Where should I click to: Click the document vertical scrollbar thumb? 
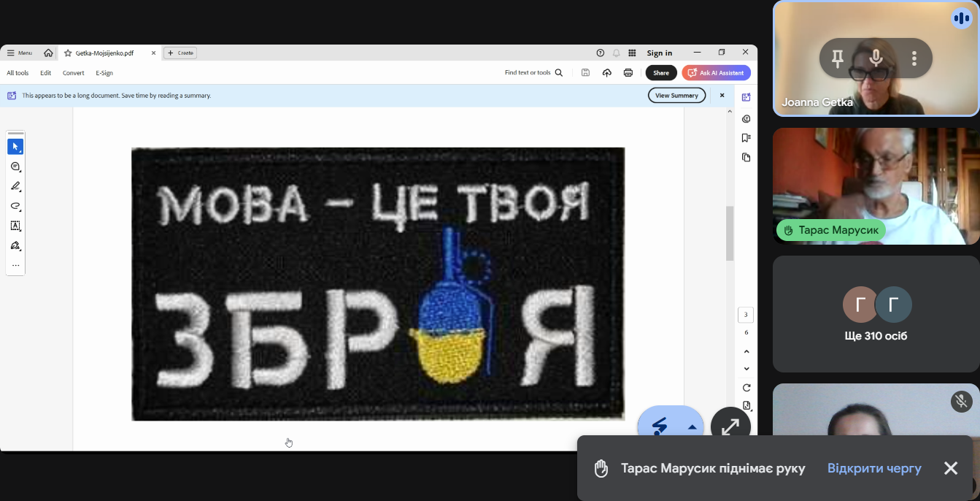(730, 234)
